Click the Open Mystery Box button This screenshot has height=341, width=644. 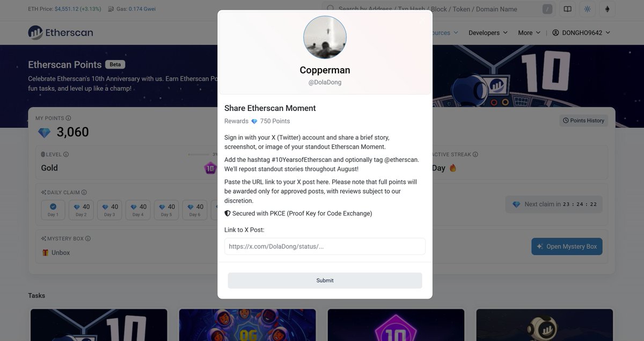(x=567, y=246)
